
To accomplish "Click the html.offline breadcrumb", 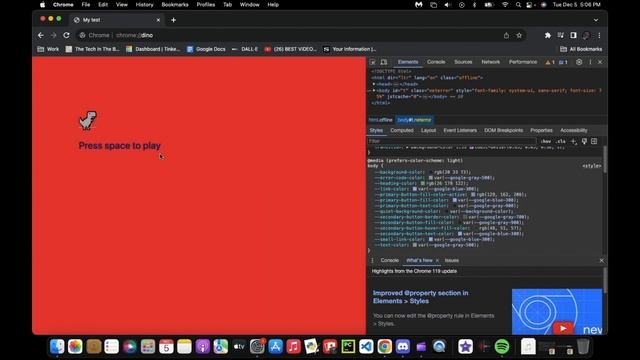I will point(380,120).
